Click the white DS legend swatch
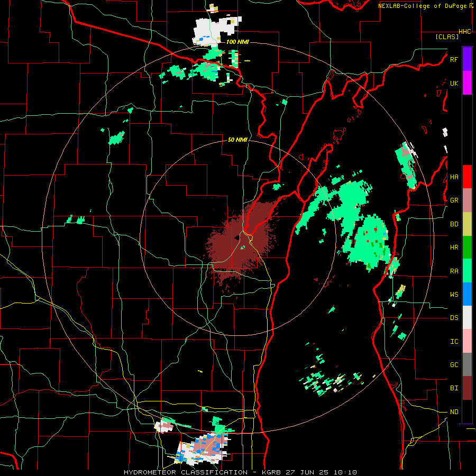Image resolution: width=476 pixels, height=476 pixels. [x=467, y=317]
